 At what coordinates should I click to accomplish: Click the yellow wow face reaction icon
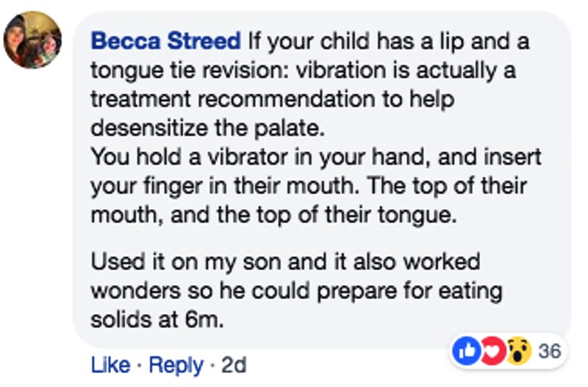click(519, 351)
